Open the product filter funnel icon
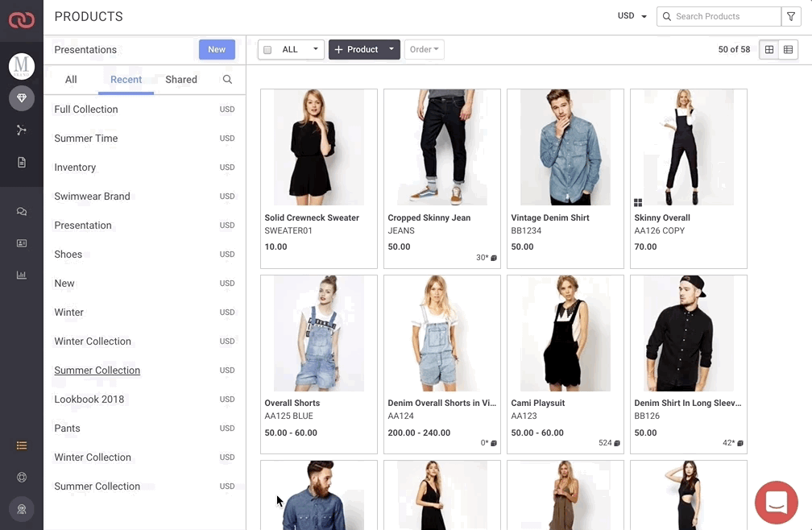 click(x=791, y=16)
